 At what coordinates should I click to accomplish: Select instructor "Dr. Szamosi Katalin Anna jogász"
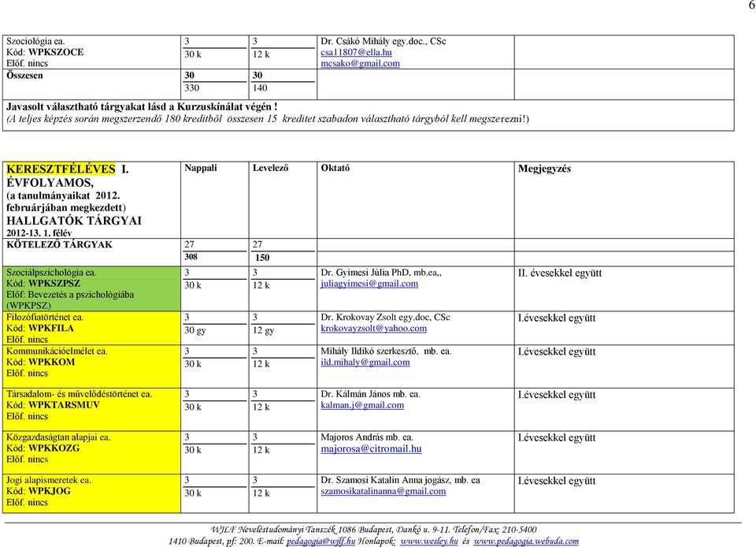pos(385,481)
